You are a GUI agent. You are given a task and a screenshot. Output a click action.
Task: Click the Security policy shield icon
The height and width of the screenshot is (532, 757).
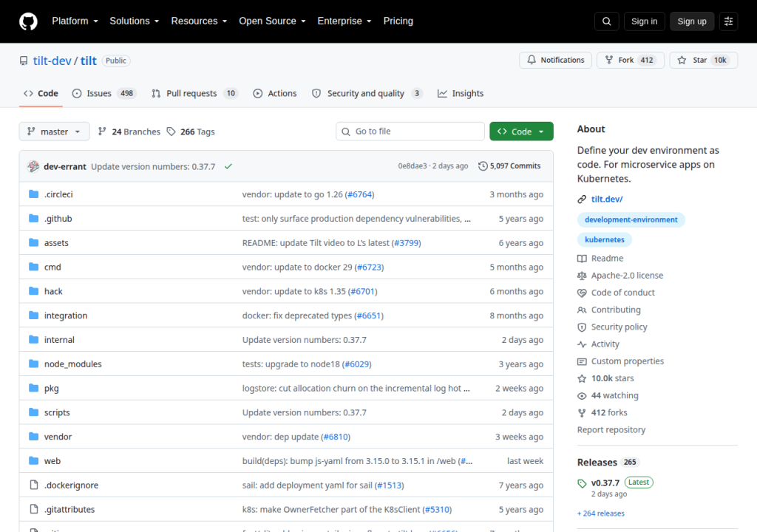582,327
